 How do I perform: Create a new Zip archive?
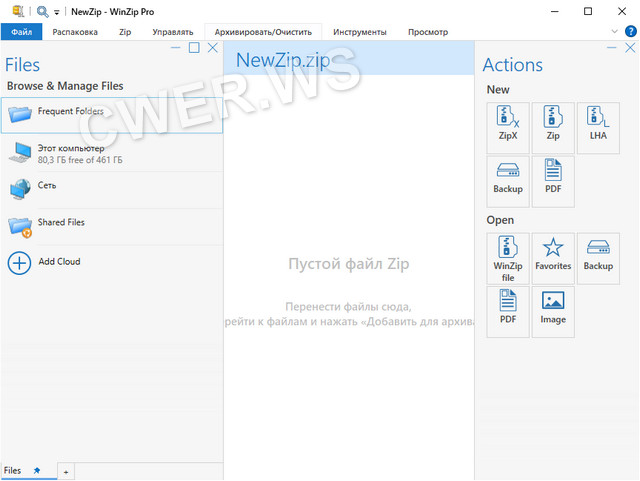tap(553, 127)
